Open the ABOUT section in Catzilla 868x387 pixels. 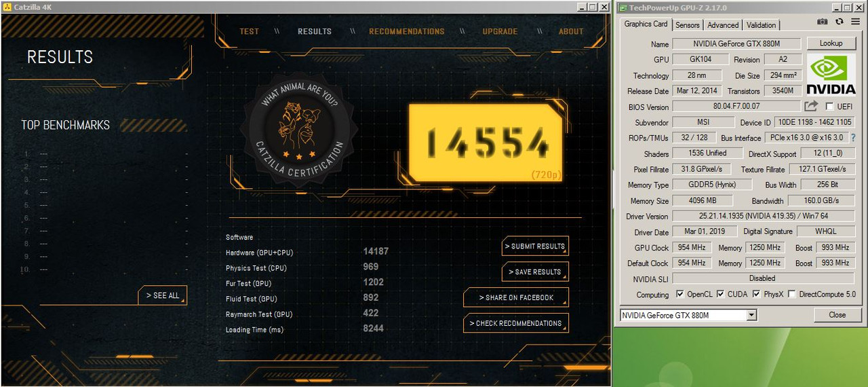571,31
